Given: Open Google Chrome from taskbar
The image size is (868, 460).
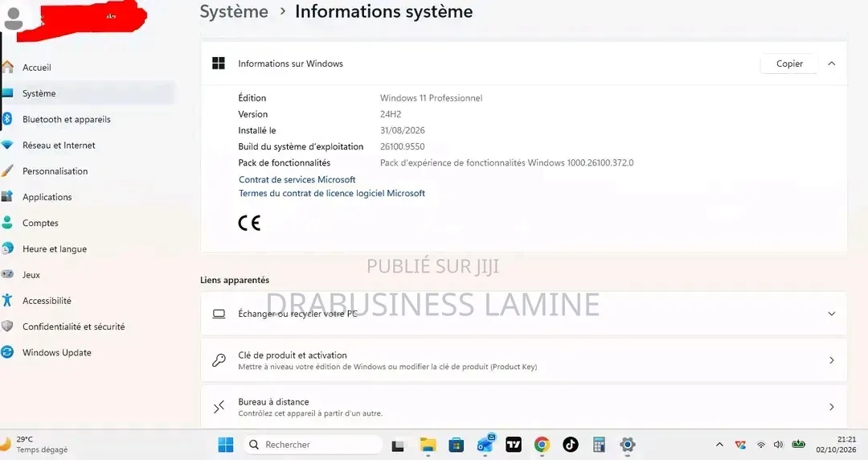Looking at the screenshot, I should click(x=542, y=445).
